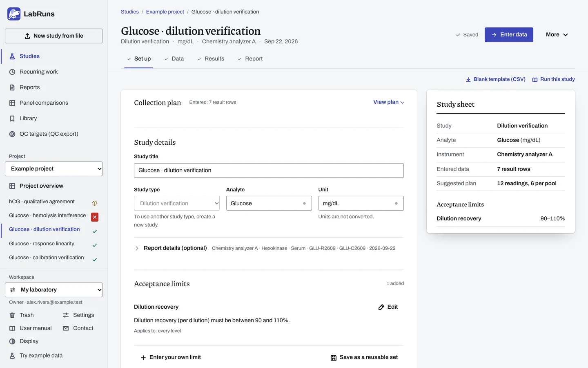Click the Settings sliders icon
588x368 pixels.
tap(66, 315)
